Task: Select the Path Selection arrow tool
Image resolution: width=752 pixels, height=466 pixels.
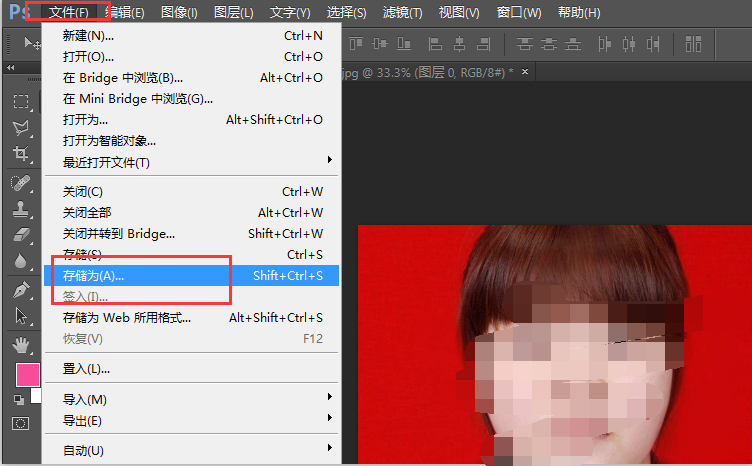Action: 21,316
